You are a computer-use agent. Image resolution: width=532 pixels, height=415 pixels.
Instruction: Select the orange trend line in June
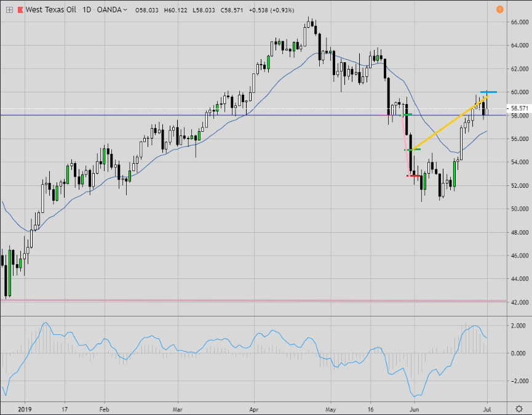pos(450,123)
